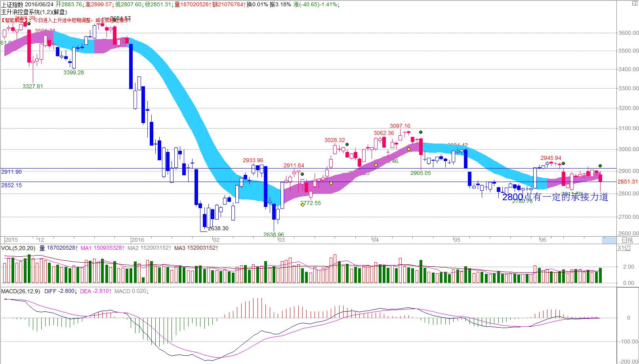Click the 04 month marker on time axis
Image resolution: width=639 pixels, height=364 pixels.
[x=376, y=240]
